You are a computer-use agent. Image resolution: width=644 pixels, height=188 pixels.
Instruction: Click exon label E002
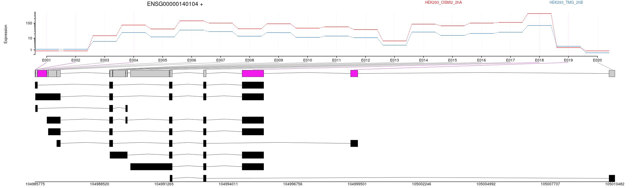point(76,60)
